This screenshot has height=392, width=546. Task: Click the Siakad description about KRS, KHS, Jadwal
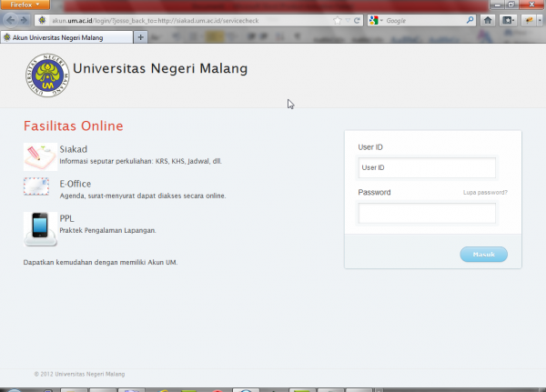(x=141, y=161)
